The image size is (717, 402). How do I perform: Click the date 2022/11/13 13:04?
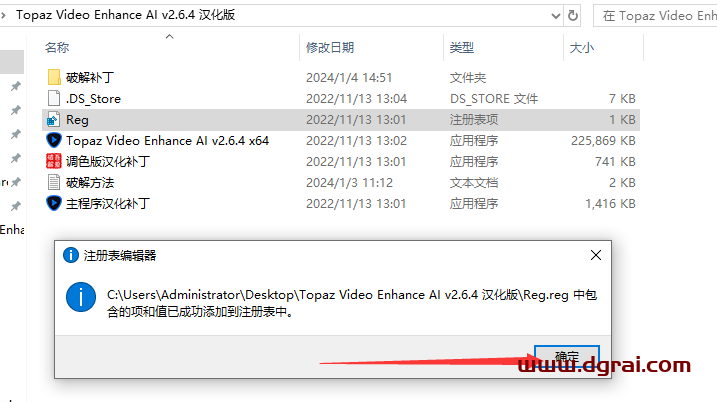(356, 99)
